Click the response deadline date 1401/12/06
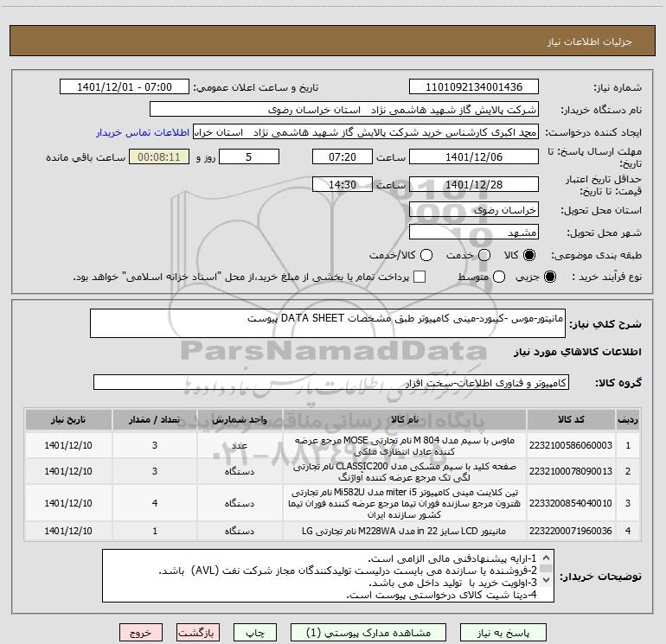 click(x=474, y=156)
